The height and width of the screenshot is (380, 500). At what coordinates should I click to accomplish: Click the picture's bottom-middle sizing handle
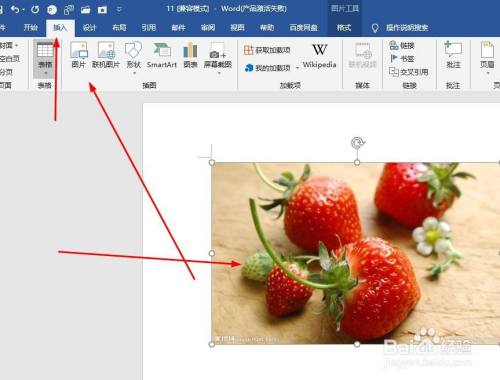[x=357, y=344]
